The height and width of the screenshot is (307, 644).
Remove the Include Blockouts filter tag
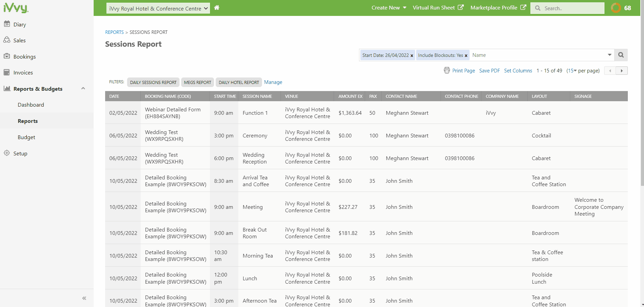(x=466, y=56)
